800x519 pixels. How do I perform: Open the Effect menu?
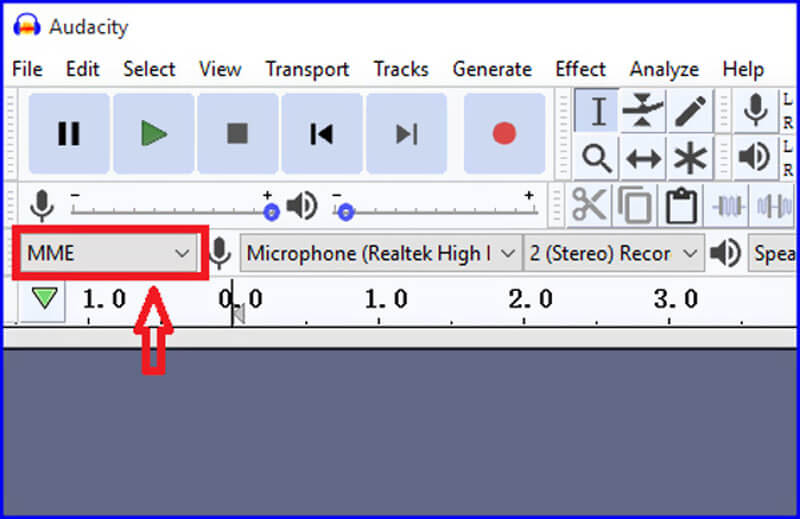click(x=580, y=69)
